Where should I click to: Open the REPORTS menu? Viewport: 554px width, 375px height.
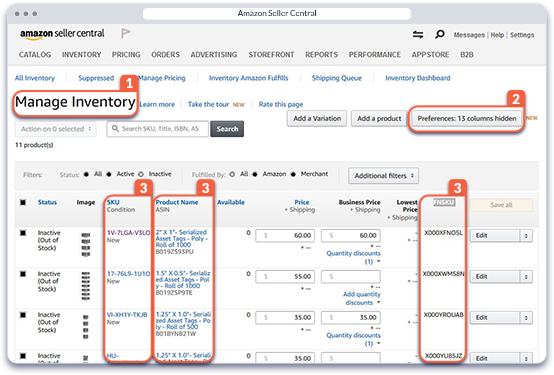322,55
